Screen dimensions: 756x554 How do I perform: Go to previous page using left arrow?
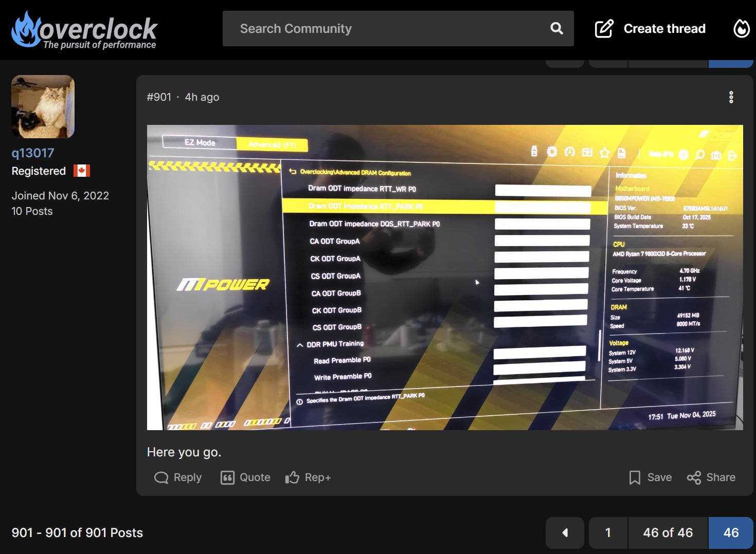565,533
